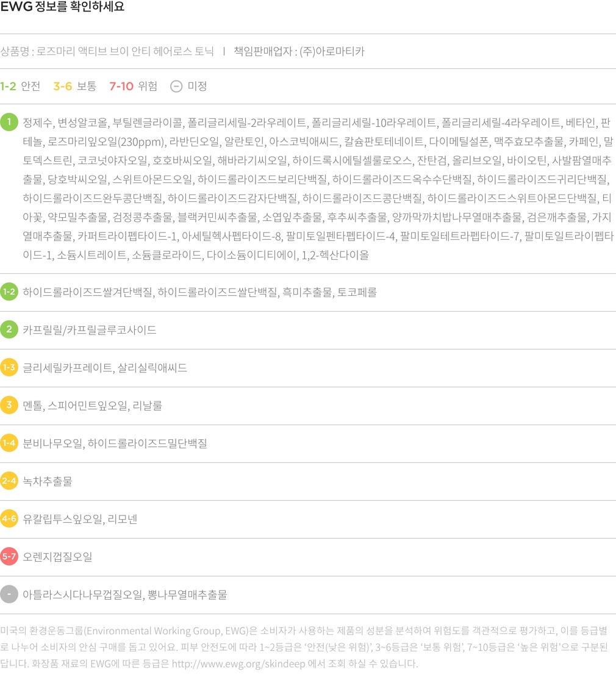Click the 카프릴릴/카프릴글루코사이드 ingredient
Screen dimensions: 616x674
[90, 330]
